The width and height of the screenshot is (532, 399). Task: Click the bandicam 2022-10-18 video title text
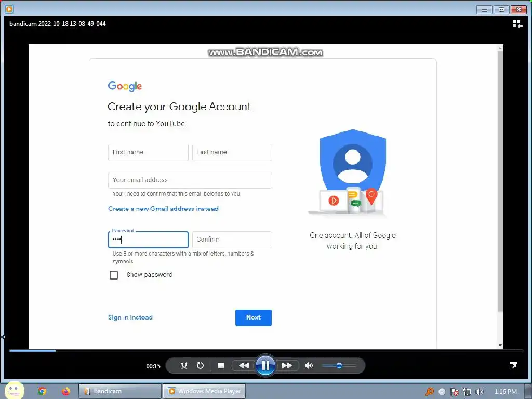point(57,24)
